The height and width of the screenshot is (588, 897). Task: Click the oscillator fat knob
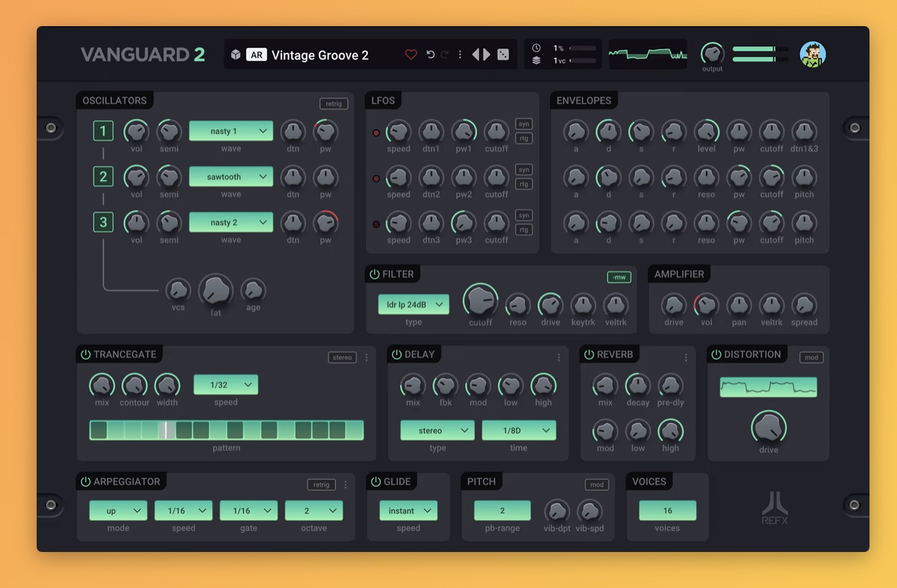pyautogui.click(x=215, y=291)
